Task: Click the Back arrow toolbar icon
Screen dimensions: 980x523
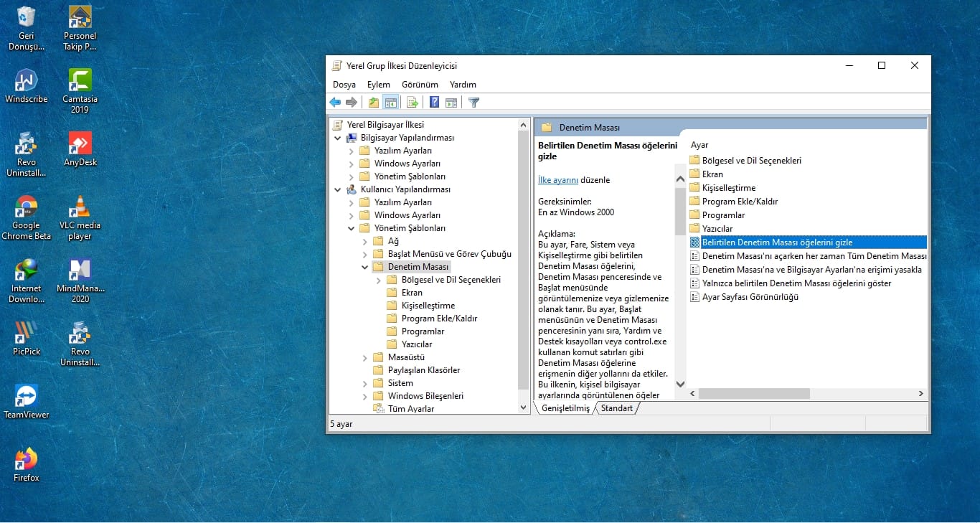Action: pyautogui.click(x=335, y=103)
